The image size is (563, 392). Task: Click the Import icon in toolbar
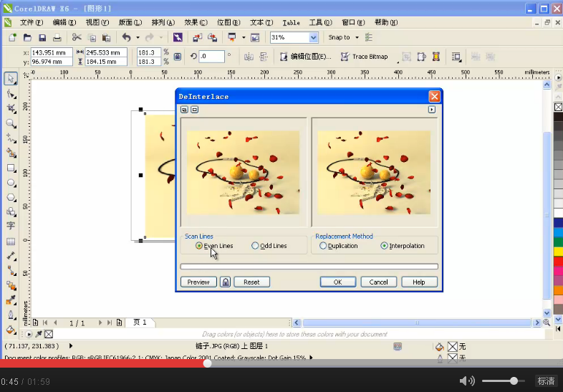coord(197,37)
